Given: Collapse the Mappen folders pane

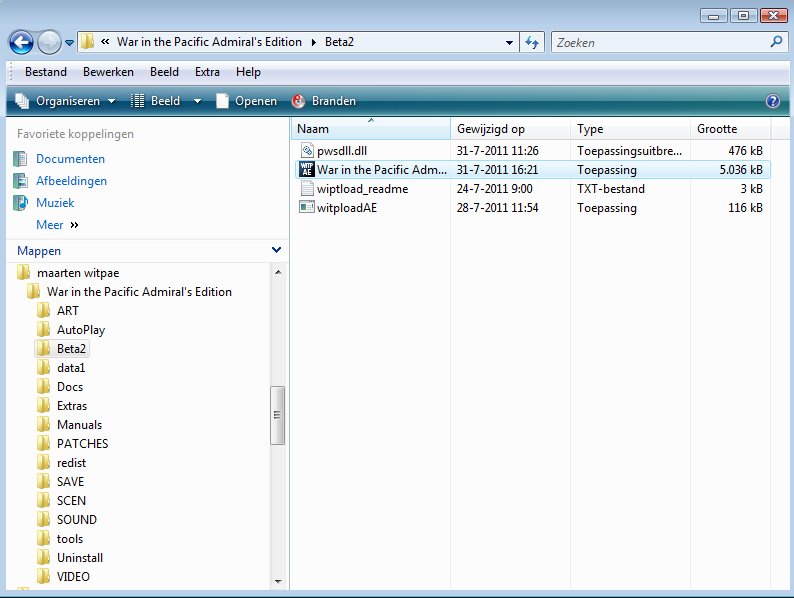Looking at the screenshot, I should [276, 250].
